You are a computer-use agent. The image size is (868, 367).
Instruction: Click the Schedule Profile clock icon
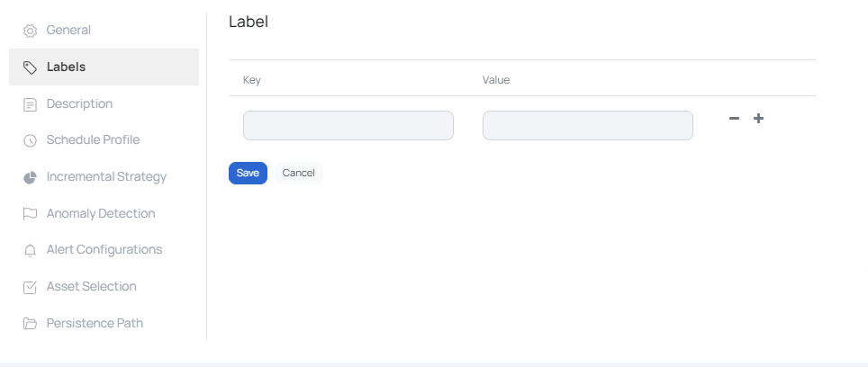pyautogui.click(x=30, y=140)
